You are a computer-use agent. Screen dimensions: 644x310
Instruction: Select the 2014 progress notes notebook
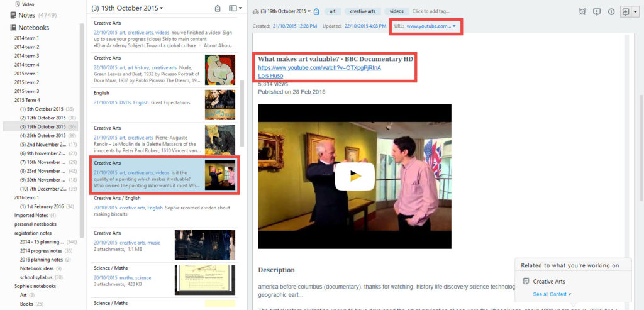(42, 250)
